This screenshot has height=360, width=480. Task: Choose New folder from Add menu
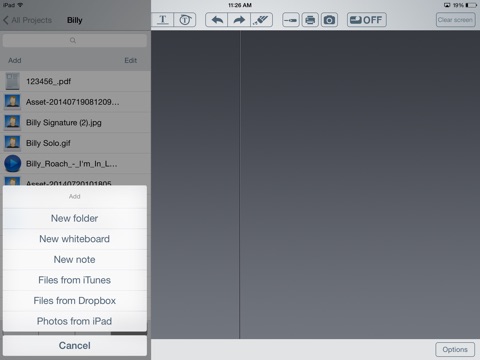point(75,218)
